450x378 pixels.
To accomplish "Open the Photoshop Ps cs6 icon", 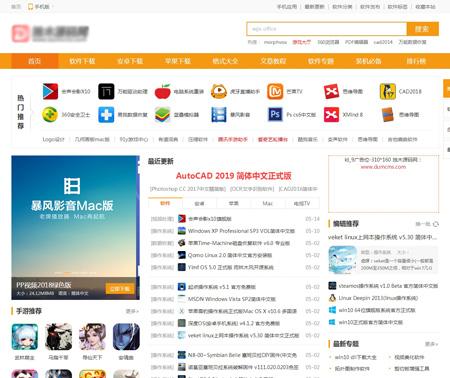I will point(275,115).
